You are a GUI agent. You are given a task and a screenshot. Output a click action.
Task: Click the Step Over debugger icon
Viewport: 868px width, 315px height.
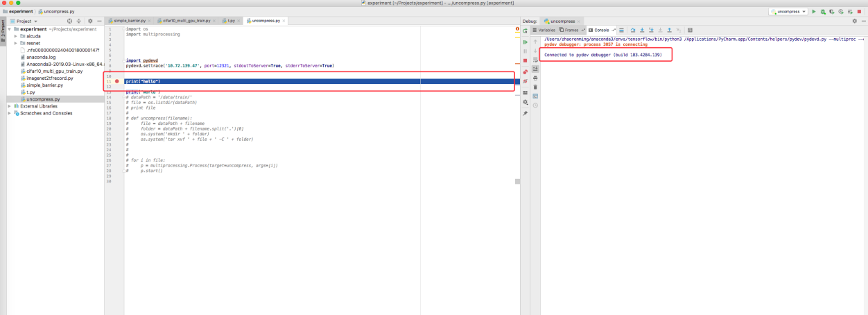click(632, 31)
